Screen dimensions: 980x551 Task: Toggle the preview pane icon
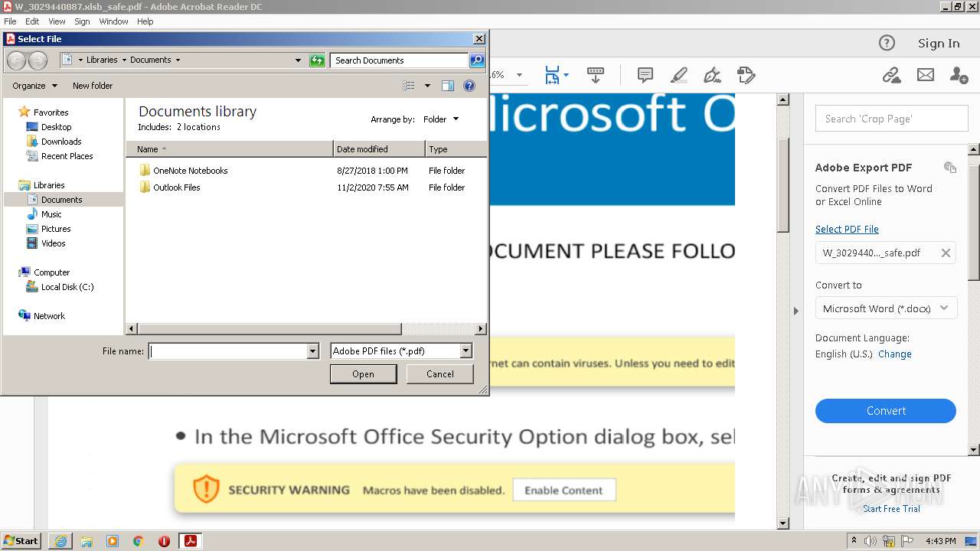coord(448,86)
